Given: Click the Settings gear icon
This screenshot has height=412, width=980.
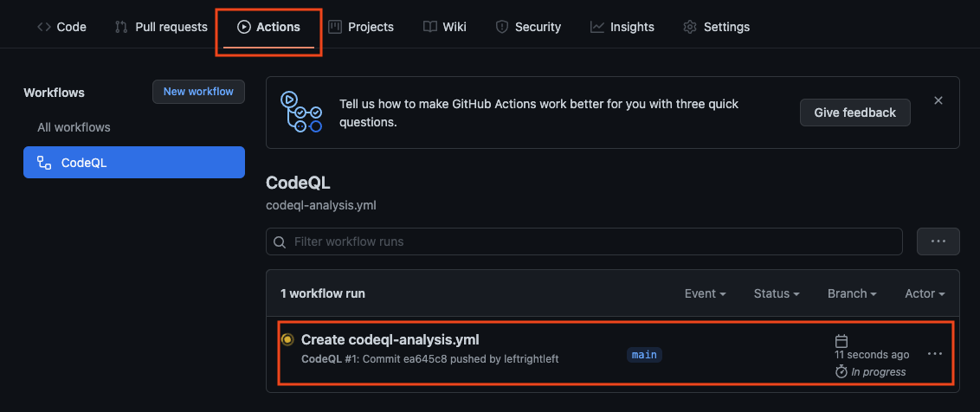Looking at the screenshot, I should pos(690,27).
